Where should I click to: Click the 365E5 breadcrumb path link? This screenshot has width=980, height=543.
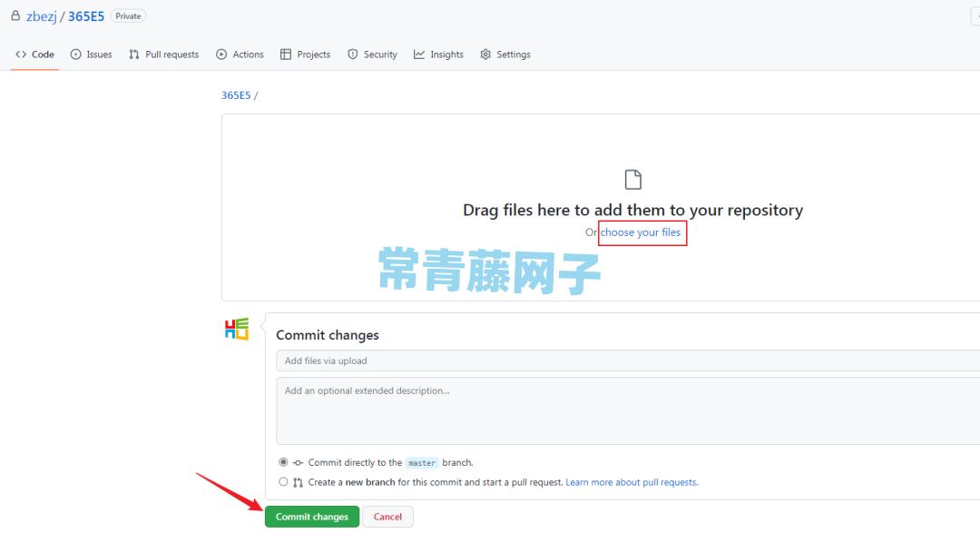tap(236, 95)
